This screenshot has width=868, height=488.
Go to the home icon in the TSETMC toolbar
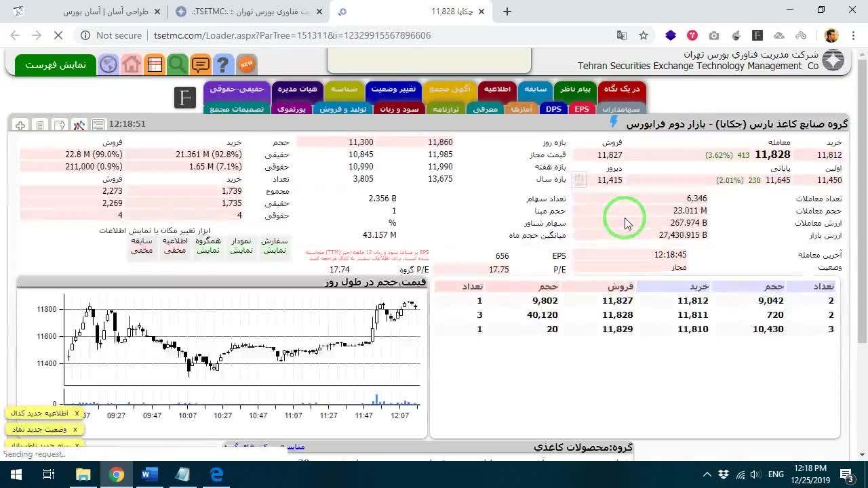tap(132, 64)
